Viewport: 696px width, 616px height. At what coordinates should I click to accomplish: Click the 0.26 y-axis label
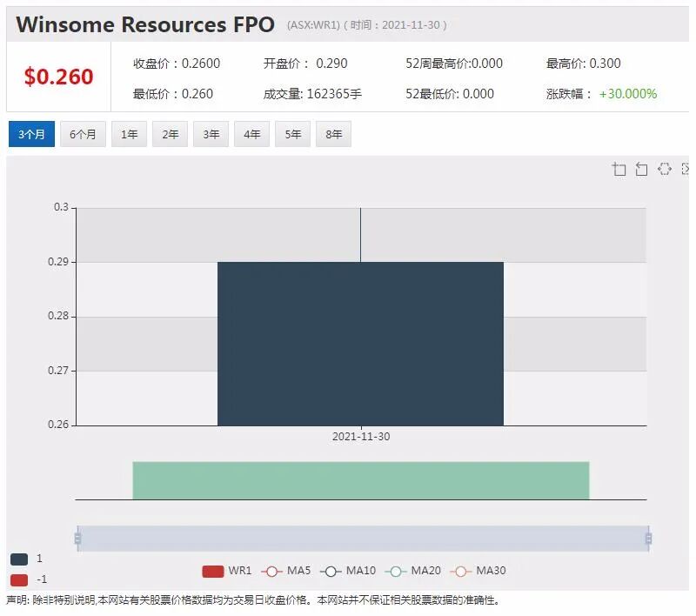58,425
